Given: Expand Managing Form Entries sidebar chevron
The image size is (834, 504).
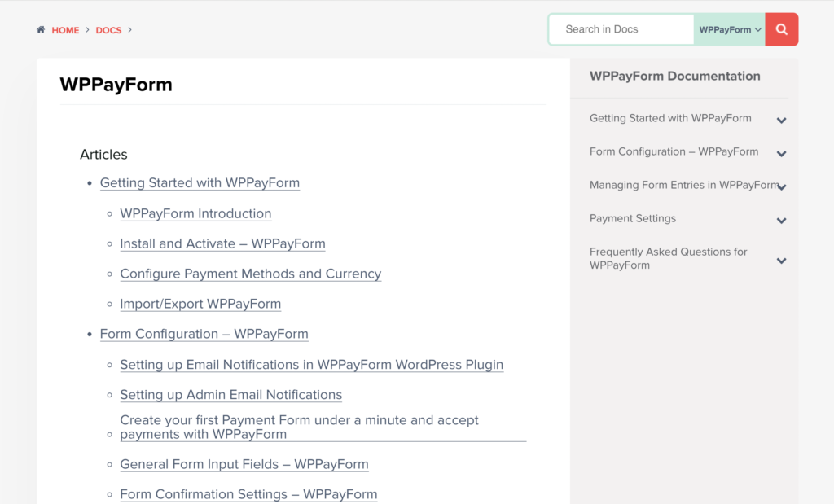Looking at the screenshot, I should click(x=781, y=186).
